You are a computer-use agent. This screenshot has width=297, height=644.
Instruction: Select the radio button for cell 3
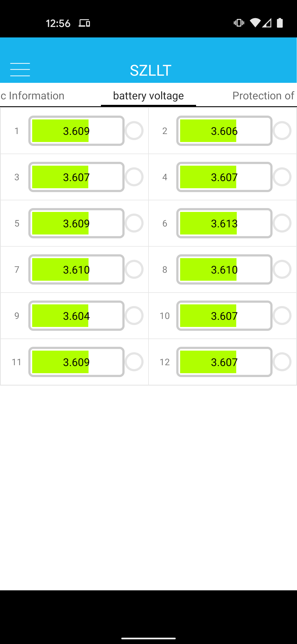tap(134, 177)
